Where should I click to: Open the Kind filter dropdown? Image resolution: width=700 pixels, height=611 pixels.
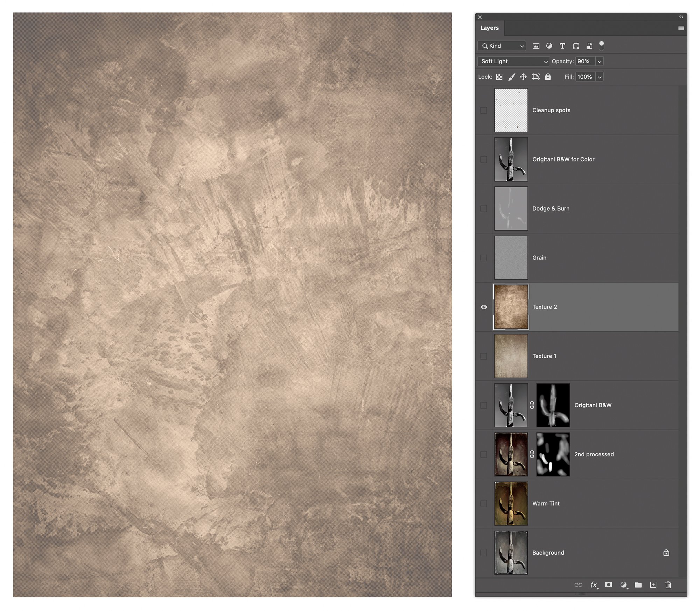(502, 46)
